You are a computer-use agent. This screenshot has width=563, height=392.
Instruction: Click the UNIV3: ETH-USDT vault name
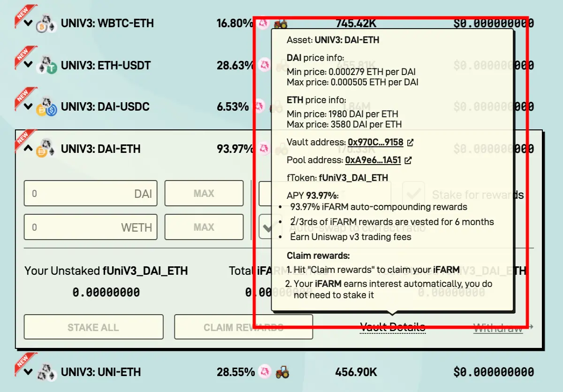coord(106,65)
